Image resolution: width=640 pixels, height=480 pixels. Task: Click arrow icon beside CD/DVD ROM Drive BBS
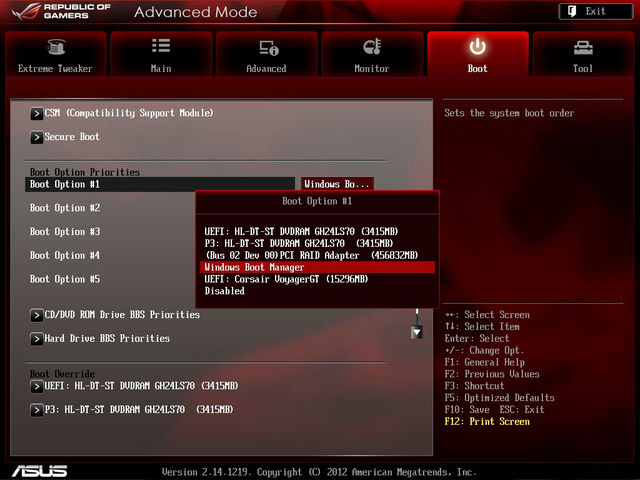(36, 315)
